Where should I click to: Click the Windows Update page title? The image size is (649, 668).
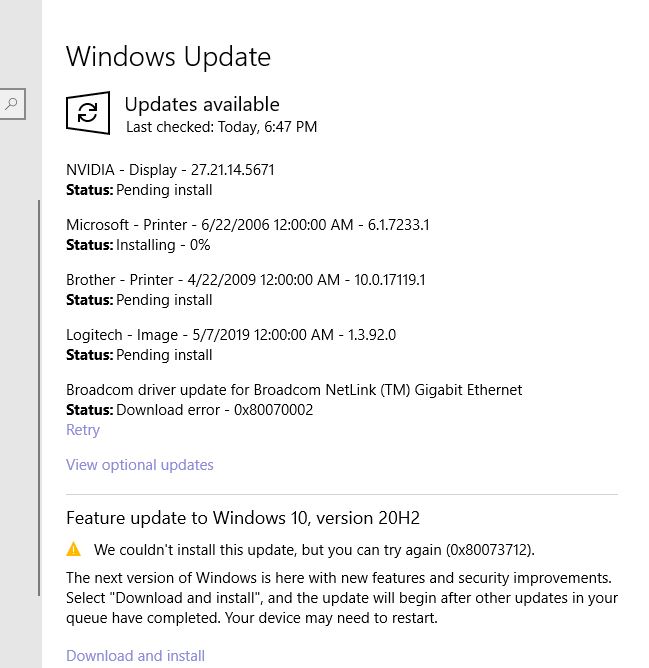(168, 57)
